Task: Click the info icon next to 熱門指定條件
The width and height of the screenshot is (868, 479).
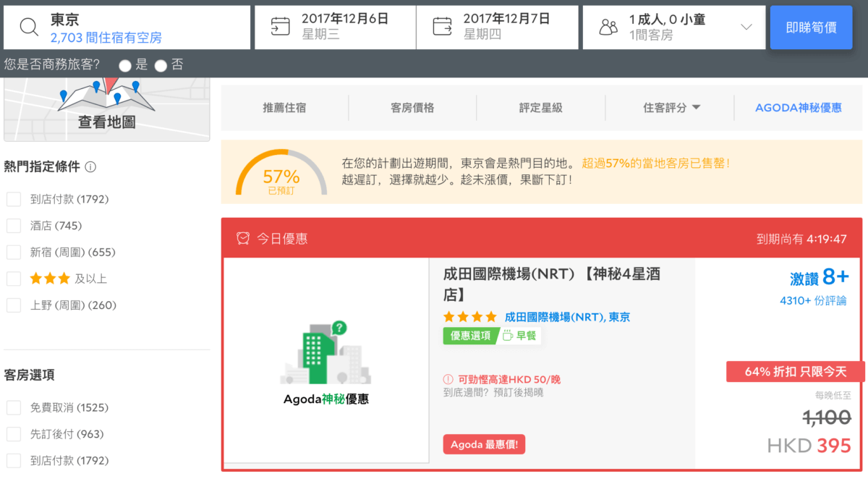Action: tap(90, 167)
